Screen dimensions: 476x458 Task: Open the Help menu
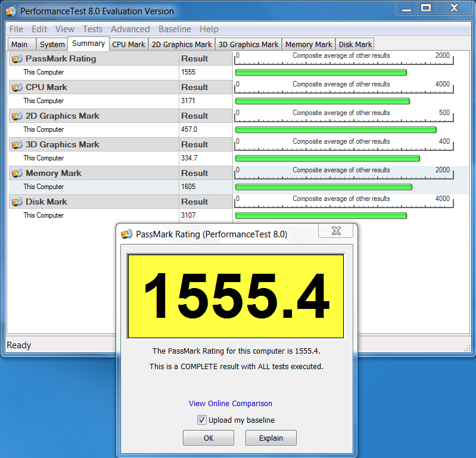pyautogui.click(x=209, y=29)
